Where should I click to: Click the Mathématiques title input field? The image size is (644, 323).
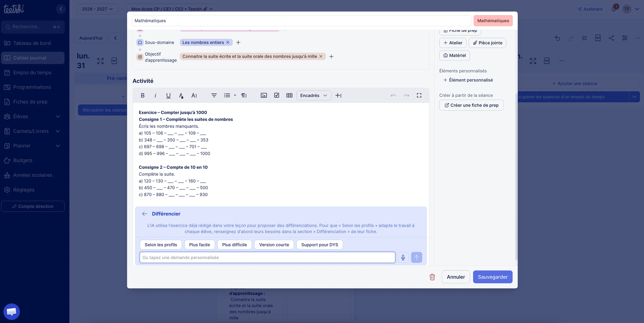coord(302,21)
